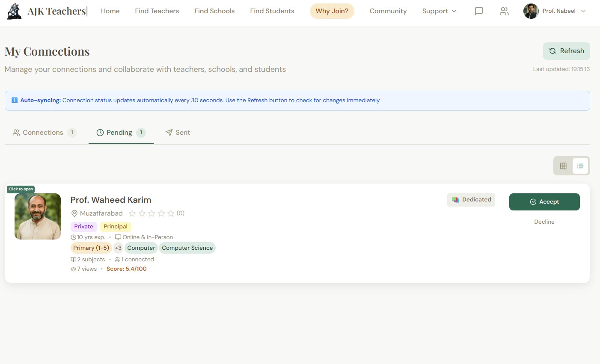Click the first rating star

(132, 213)
